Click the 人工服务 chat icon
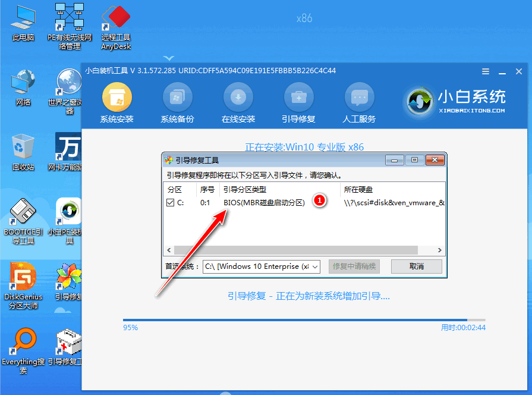The height and width of the screenshot is (395, 532). (x=359, y=97)
